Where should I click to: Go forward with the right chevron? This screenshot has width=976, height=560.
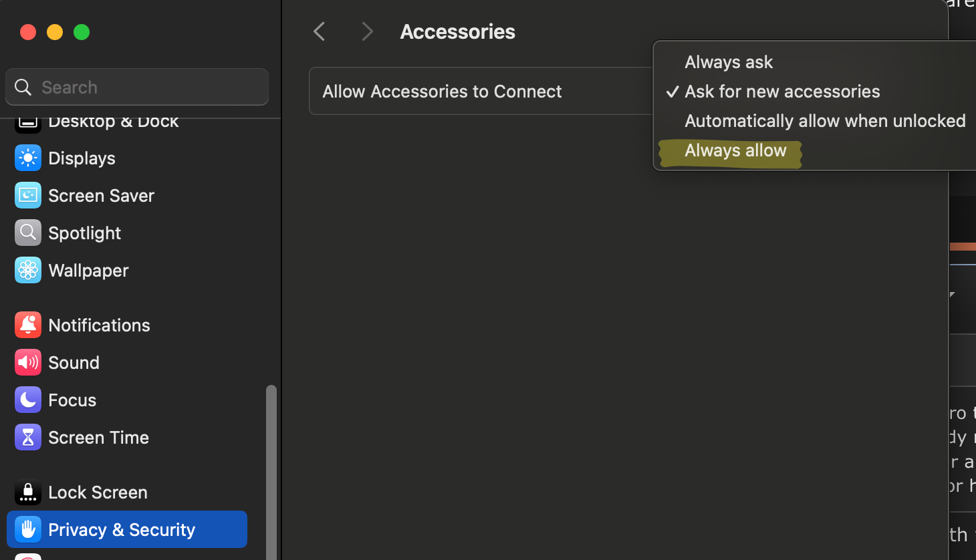point(367,31)
